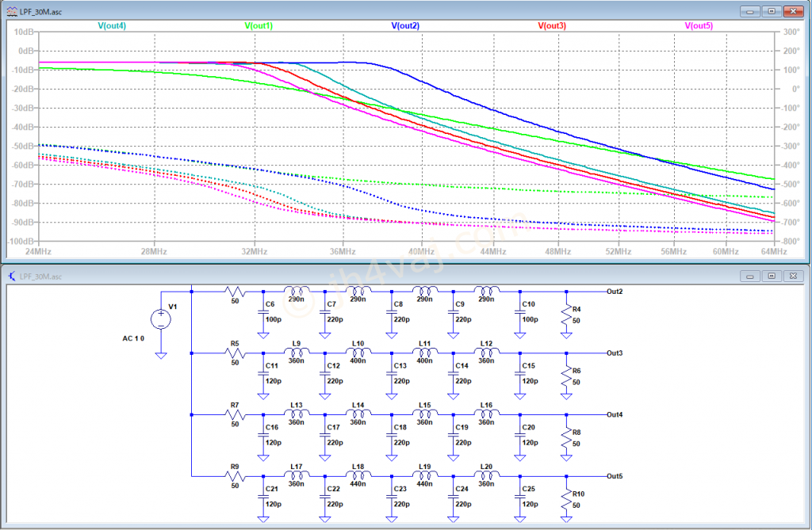Click the Out3 net label
This screenshot has height=530, width=812.
pos(615,353)
